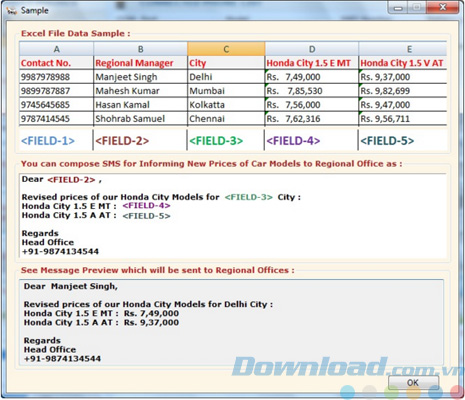The width and height of the screenshot is (465, 400).
Task: Click the large blue <FIELD-1> label
Action: pos(48,141)
